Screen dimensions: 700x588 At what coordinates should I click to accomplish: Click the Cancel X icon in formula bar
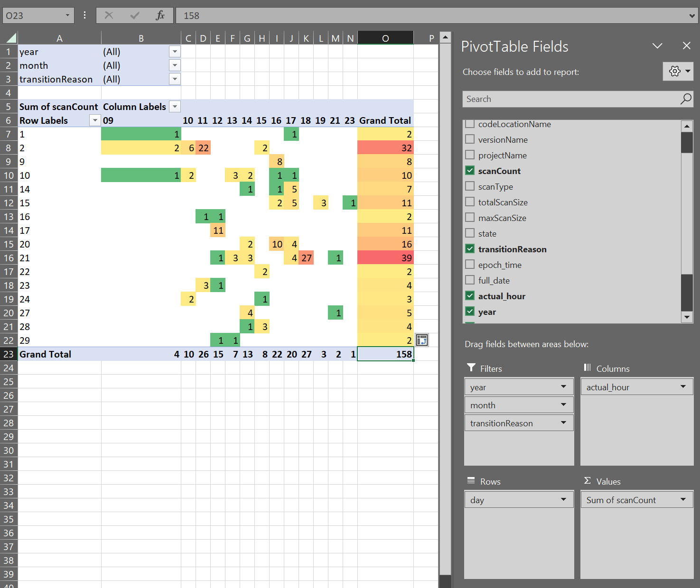pos(109,16)
